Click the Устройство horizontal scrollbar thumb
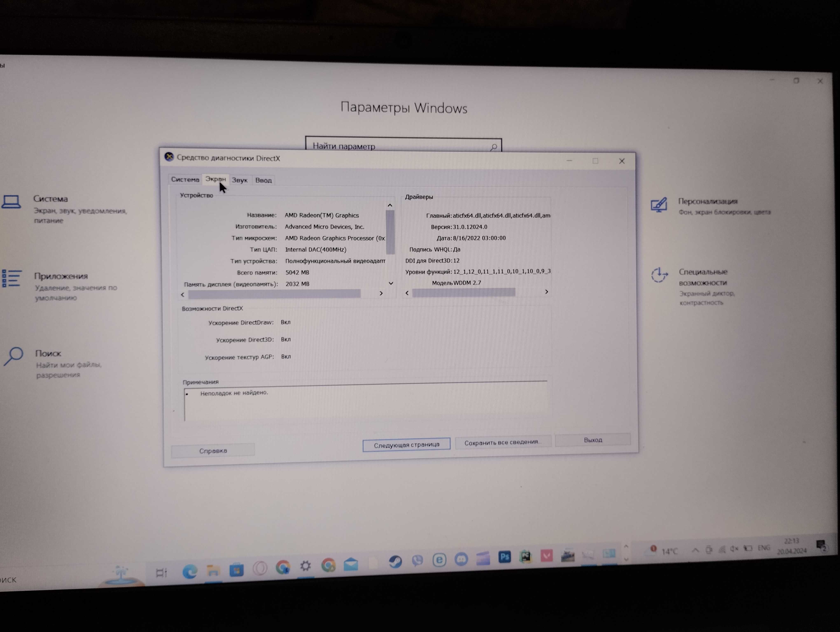840x632 pixels. pyautogui.click(x=274, y=294)
